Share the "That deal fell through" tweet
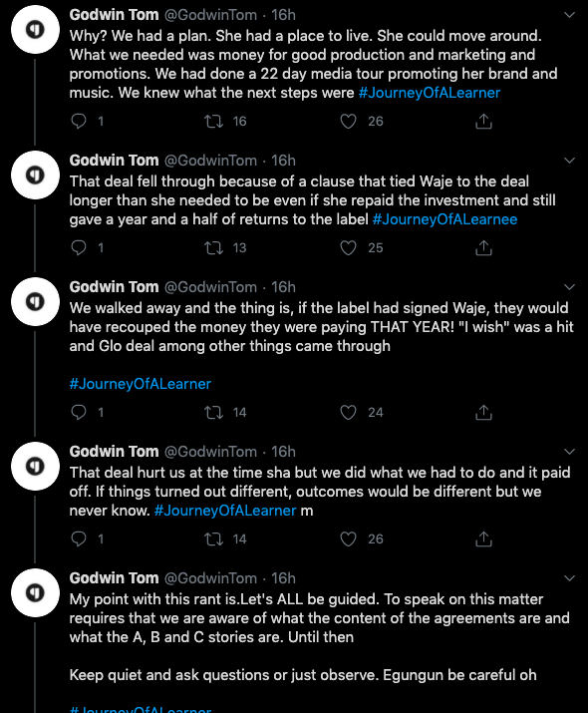Image resolution: width=588 pixels, height=713 pixels. (x=483, y=248)
